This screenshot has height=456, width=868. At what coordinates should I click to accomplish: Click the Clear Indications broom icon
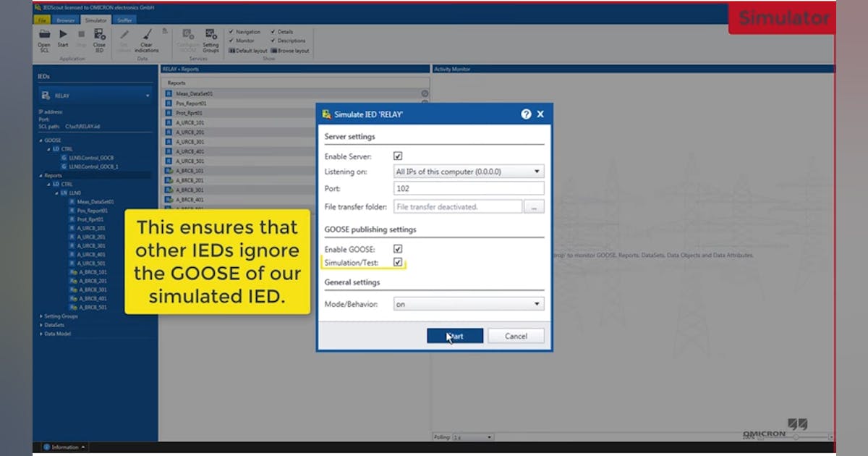point(147,34)
